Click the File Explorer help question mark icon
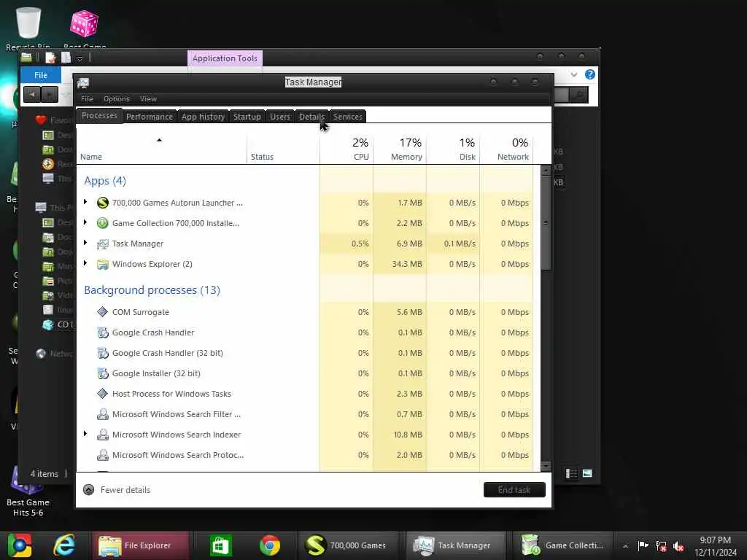The height and width of the screenshot is (560, 747). click(589, 75)
